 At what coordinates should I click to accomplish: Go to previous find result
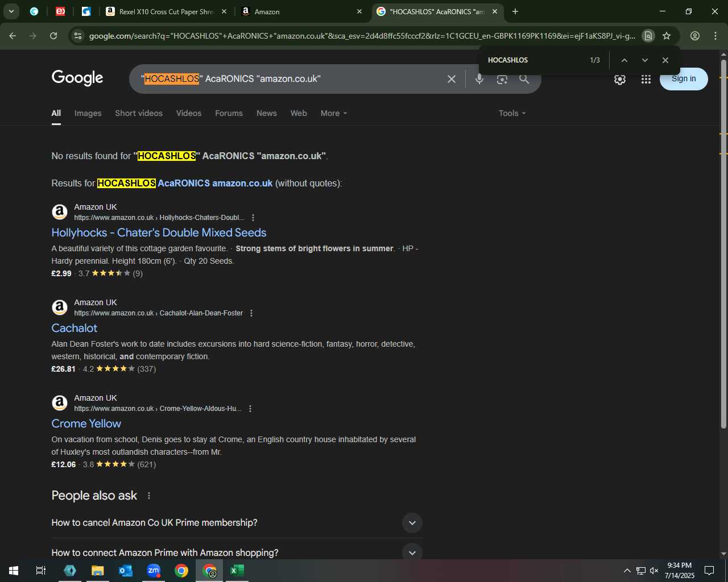click(x=624, y=60)
